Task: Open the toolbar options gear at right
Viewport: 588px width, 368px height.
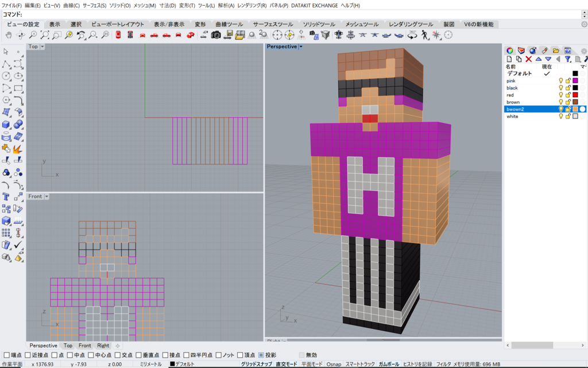Action: point(584,24)
